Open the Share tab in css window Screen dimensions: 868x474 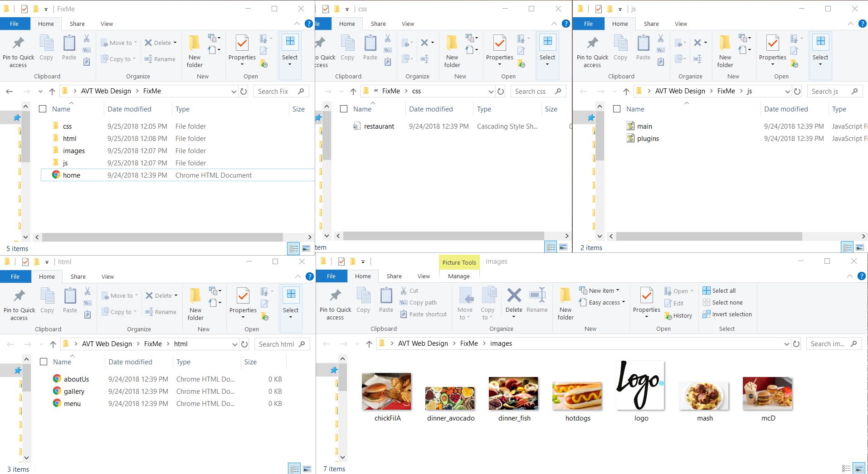[378, 24]
